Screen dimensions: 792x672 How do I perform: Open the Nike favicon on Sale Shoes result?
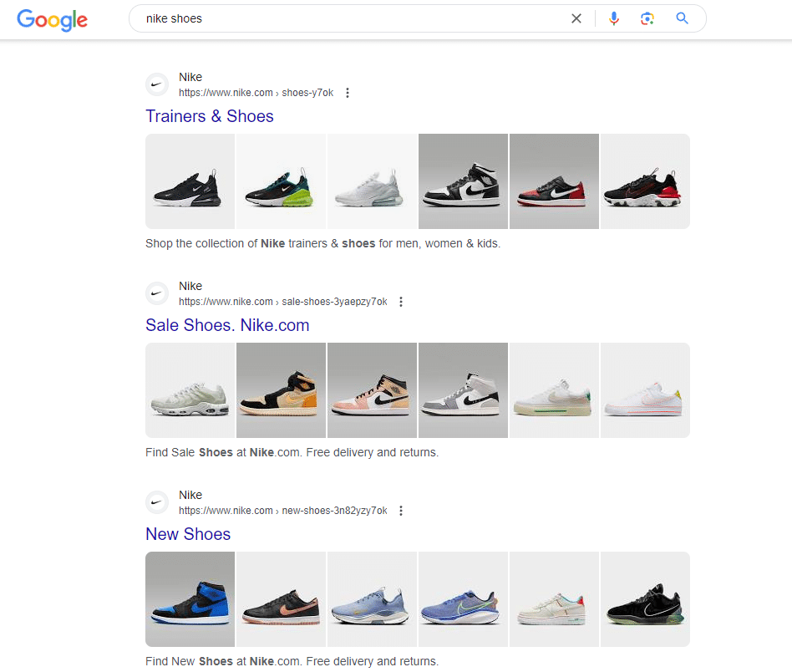157,293
